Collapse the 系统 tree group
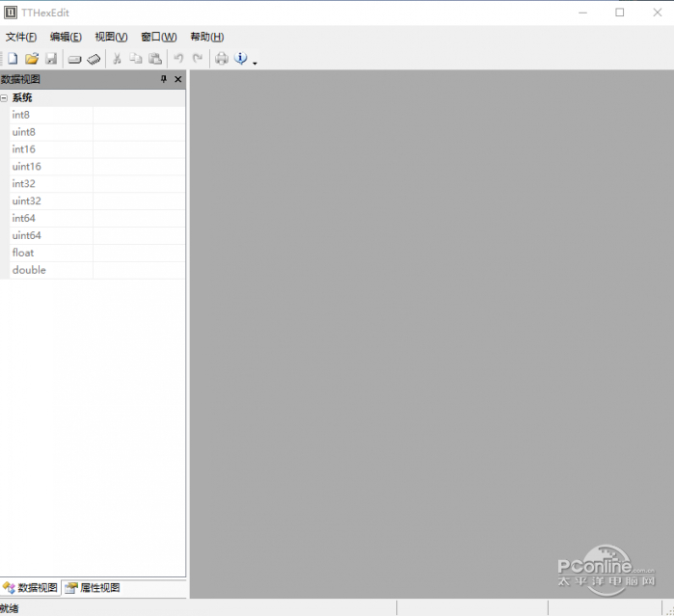674x616 pixels. coord(4,98)
